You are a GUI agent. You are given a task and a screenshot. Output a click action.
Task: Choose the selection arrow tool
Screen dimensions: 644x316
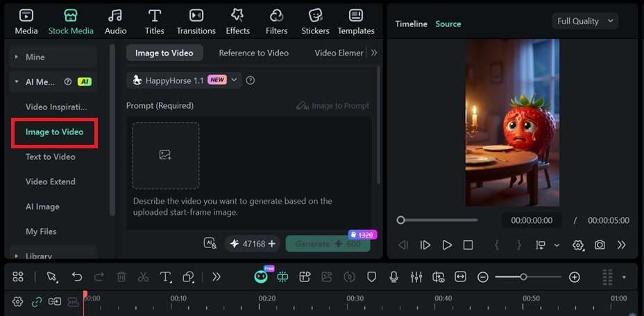[x=52, y=277]
